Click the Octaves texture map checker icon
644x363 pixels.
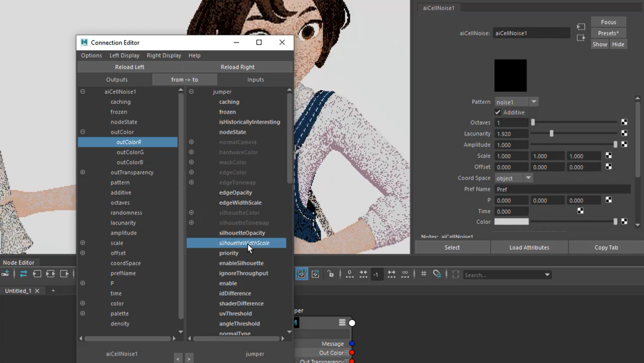(x=624, y=122)
